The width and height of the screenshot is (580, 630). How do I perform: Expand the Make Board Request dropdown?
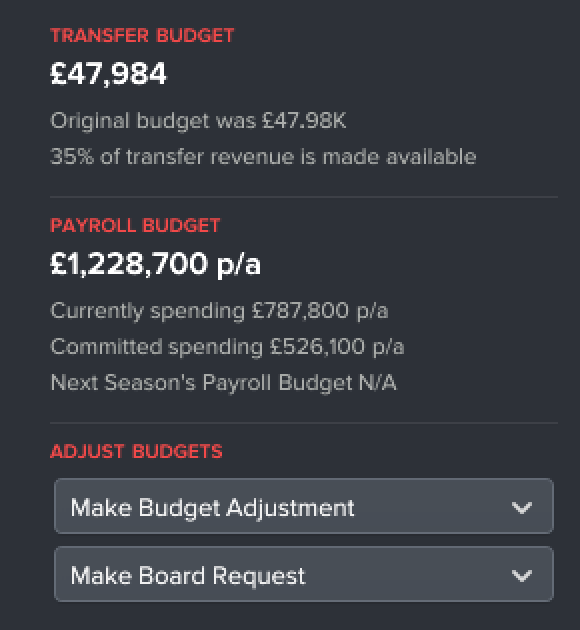coord(304,574)
